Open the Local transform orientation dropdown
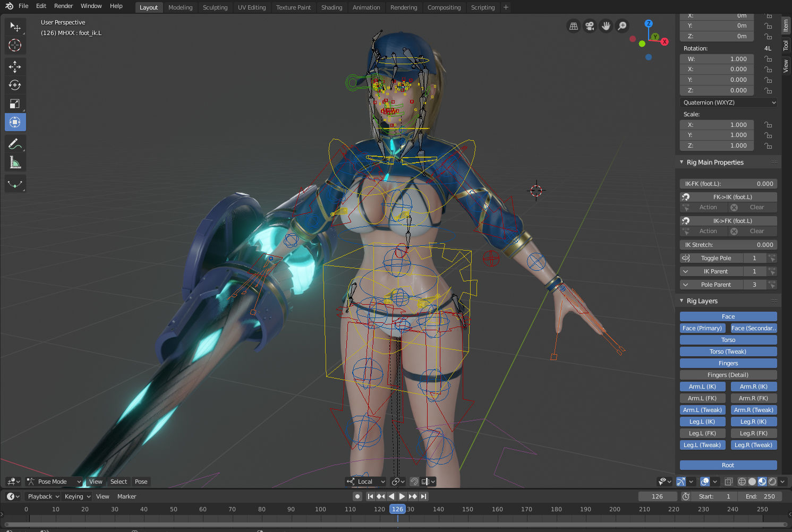 click(x=365, y=482)
